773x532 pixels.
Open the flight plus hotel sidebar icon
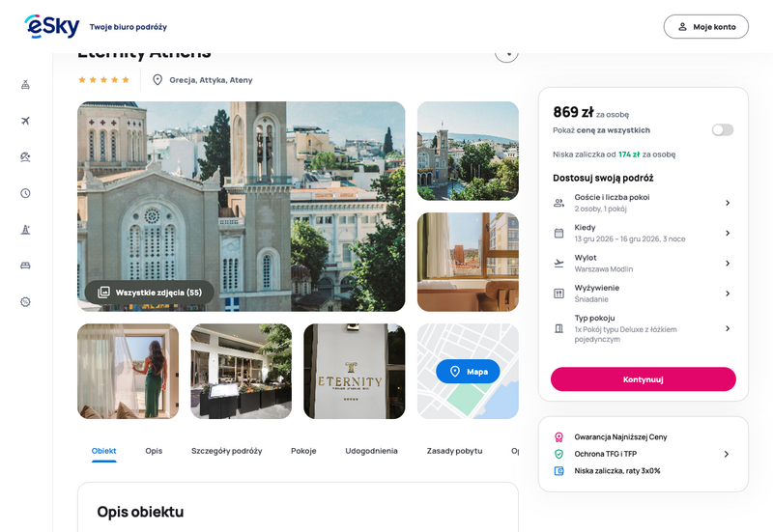25,85
